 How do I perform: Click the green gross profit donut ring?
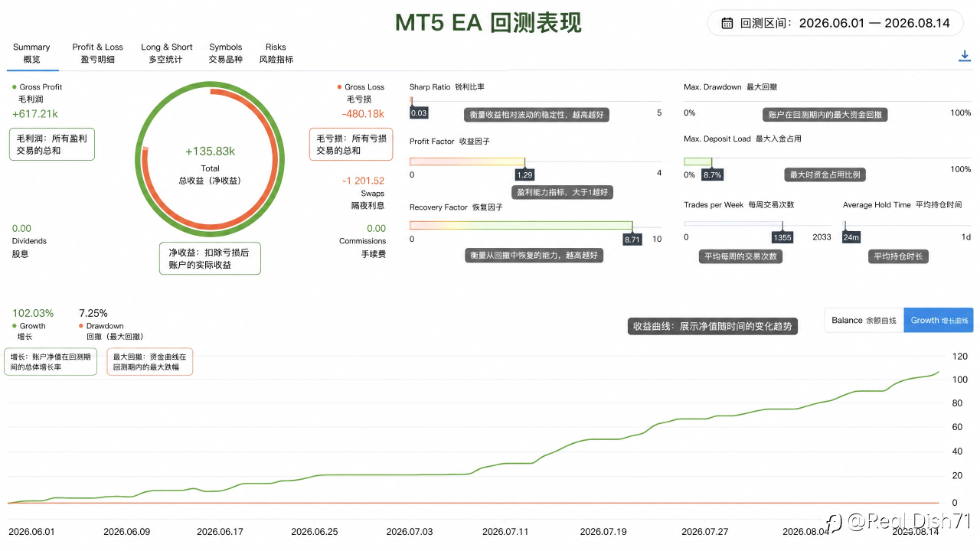[138, 161]
